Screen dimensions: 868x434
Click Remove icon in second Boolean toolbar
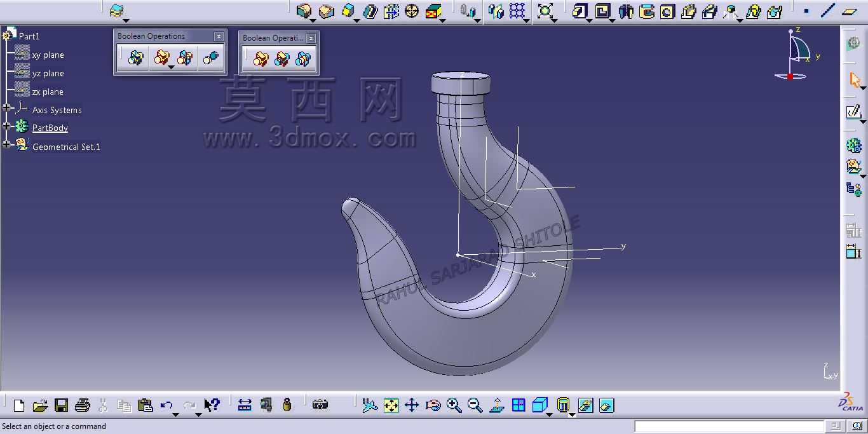pyautogui.click(x=281, y=60)
